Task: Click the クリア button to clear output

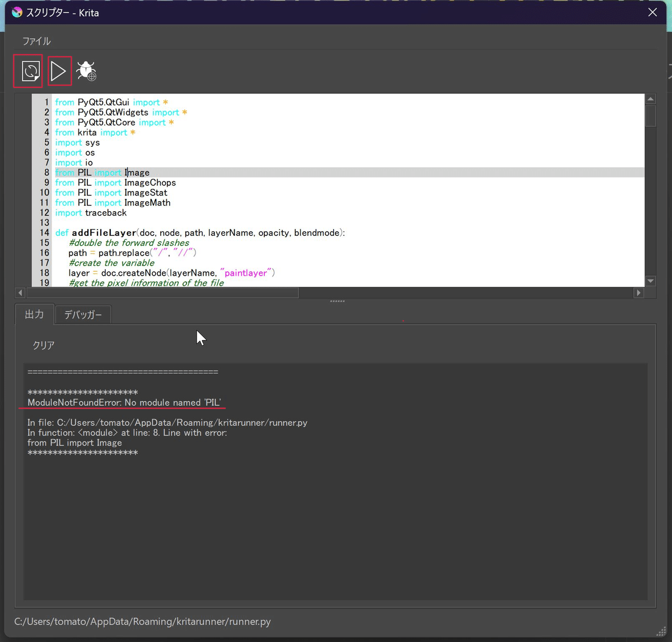Action: pyautogui.click(x=44, y=345)
